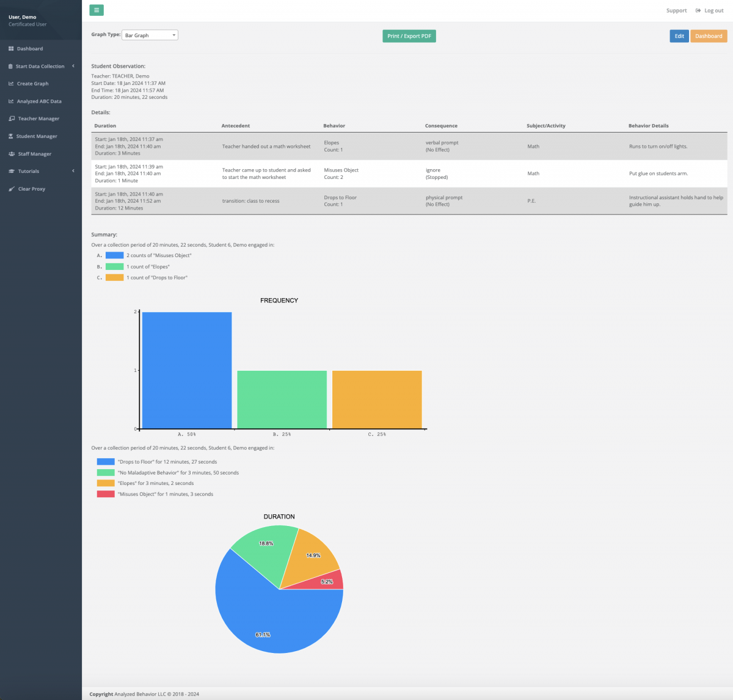Viewport: 733px width, 700px height.
Task: Open the Graph Type dropdown
Action: 150,35
